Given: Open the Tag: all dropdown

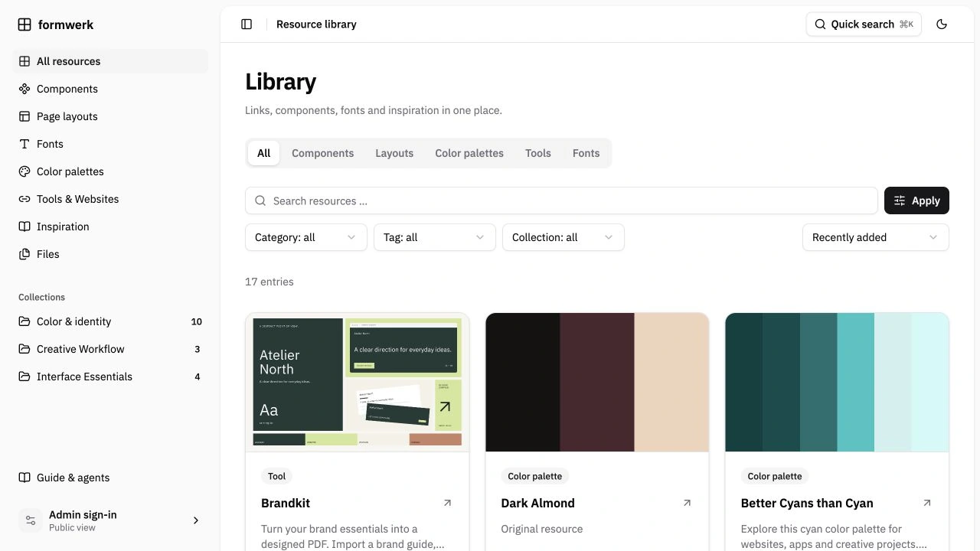Looking at the screenshot, I should [435, 237].
